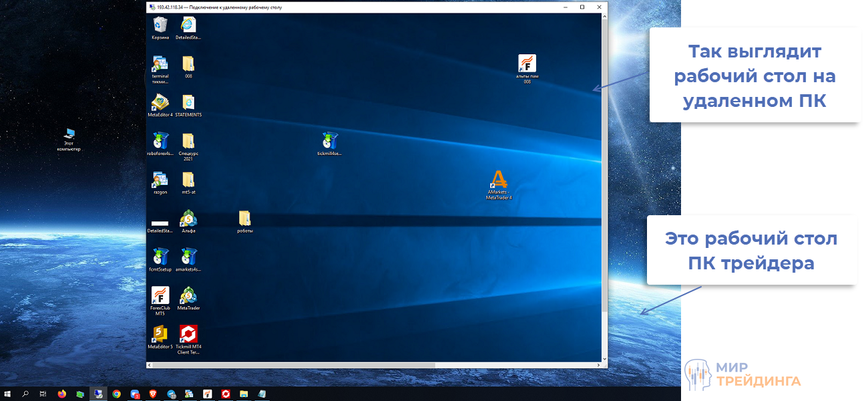This screenshot has height=401, width=868.
Task: Open the STATEMENTS file on the desktop
Action: tap(188, 102)
